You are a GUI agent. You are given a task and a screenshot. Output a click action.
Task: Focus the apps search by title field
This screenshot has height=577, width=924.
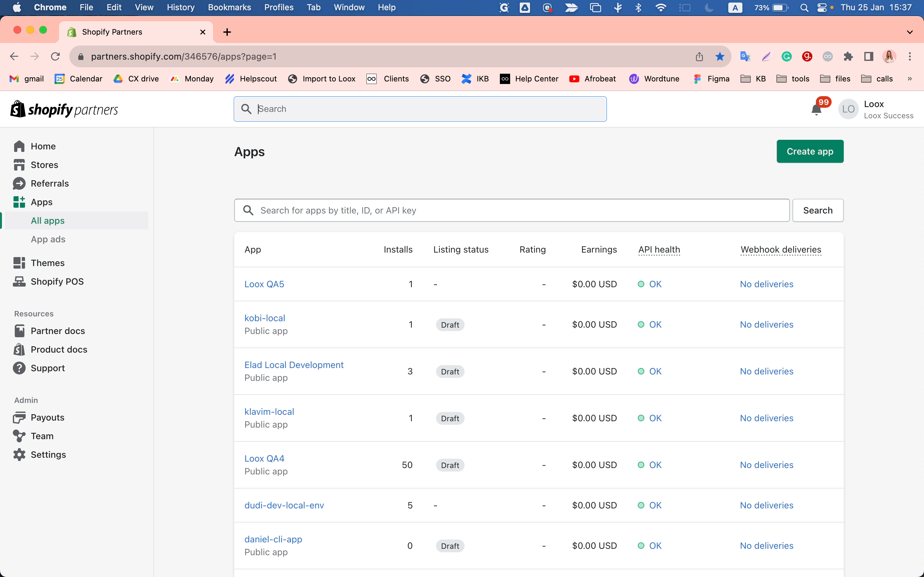pyautogui.click(x=512, y=210)
